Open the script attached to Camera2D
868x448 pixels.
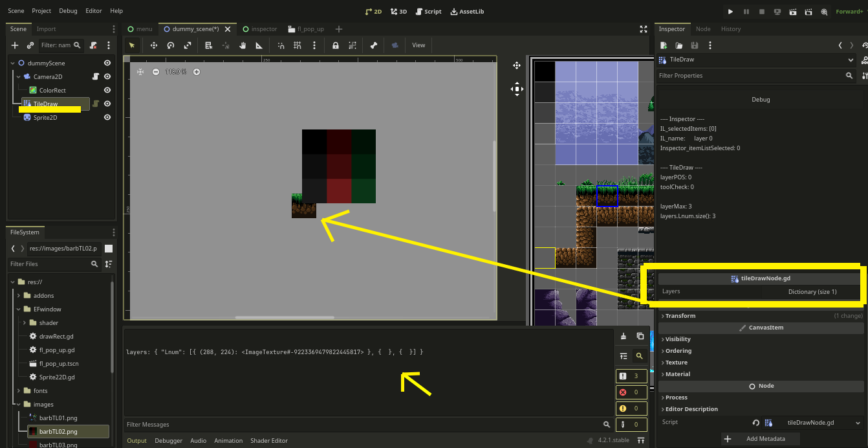coord(96,77)
